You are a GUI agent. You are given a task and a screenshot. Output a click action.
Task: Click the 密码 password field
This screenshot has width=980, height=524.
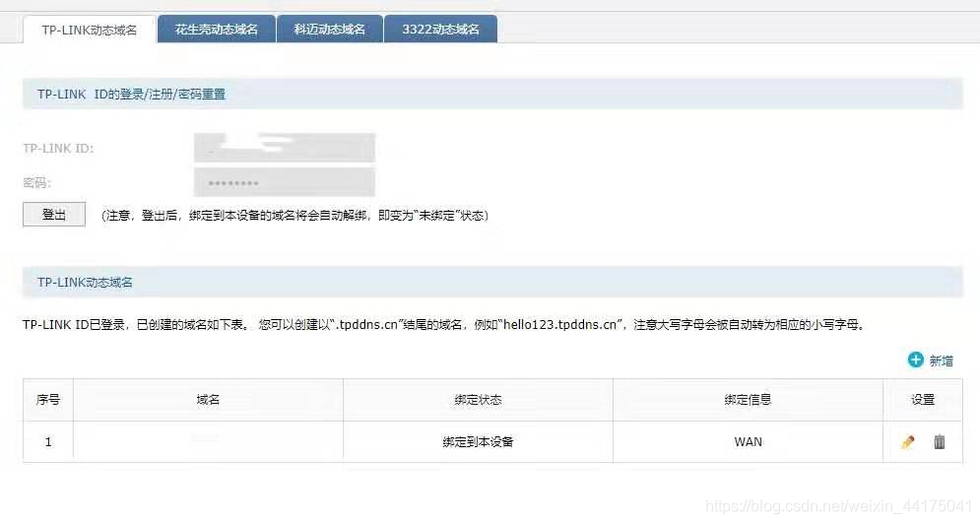pos(285,182)
